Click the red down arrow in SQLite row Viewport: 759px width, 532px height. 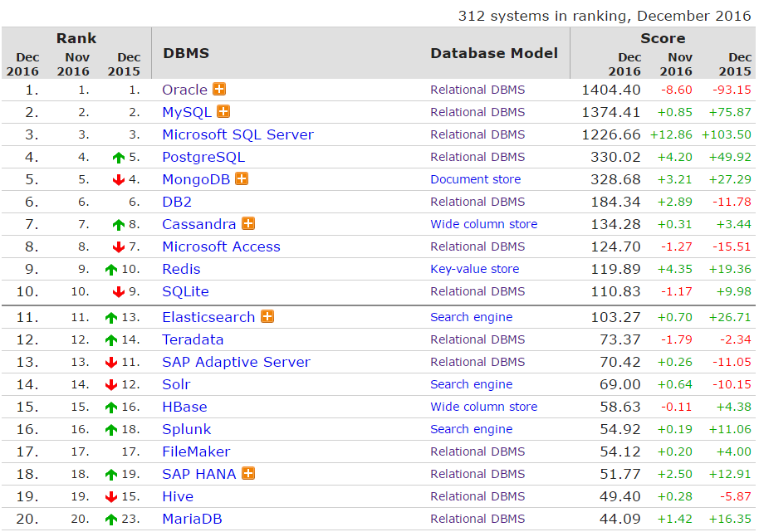click(x=119, y=291)
